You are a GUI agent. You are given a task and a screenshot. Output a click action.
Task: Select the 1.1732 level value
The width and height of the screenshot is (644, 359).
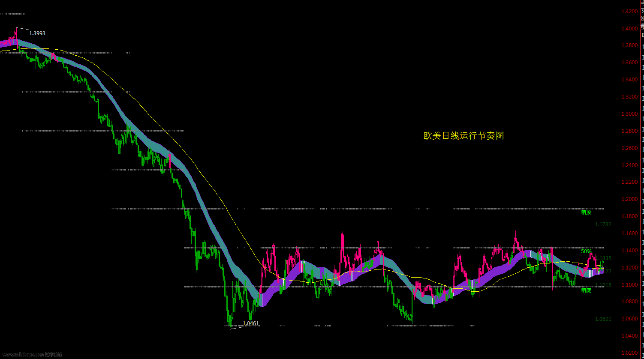coord(603,224)
